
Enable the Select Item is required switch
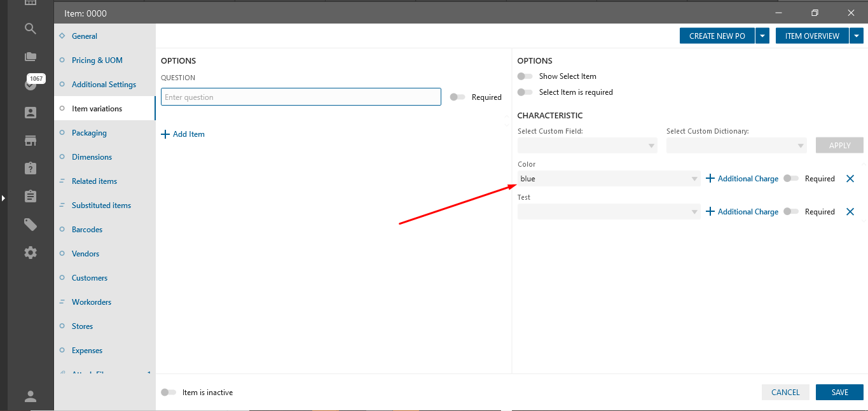(x=525, y=92)
